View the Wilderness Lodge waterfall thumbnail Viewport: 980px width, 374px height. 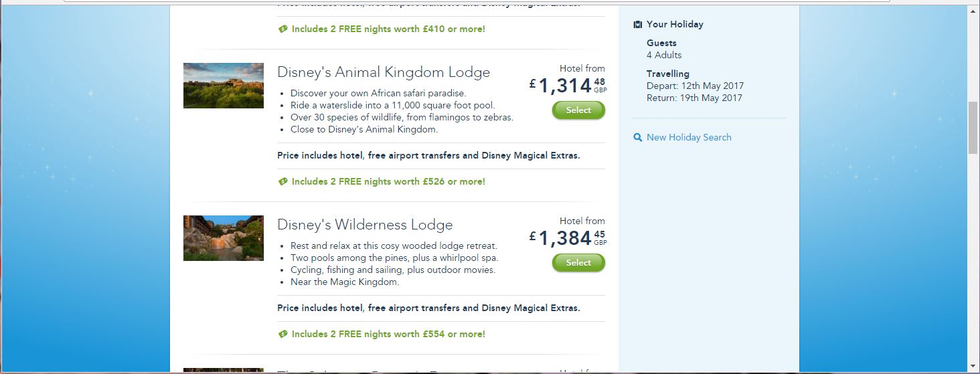224,238
